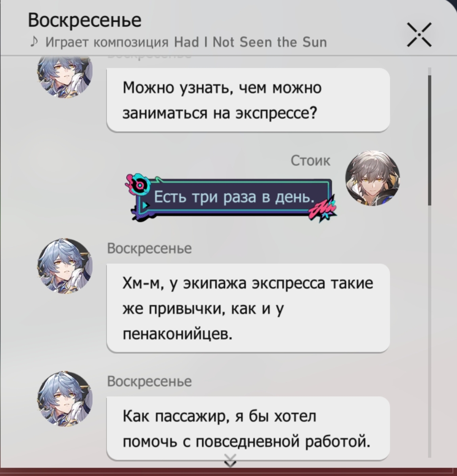This screenshot has height=476, width=457.
Task: Click the Стоик sender name label
Action: pos(310,160)
